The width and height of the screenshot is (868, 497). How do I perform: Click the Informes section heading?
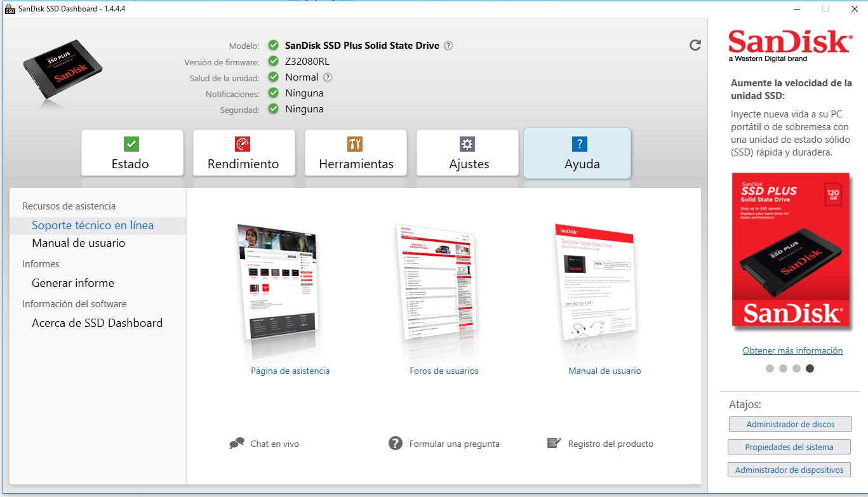click(x=41, y=264)
